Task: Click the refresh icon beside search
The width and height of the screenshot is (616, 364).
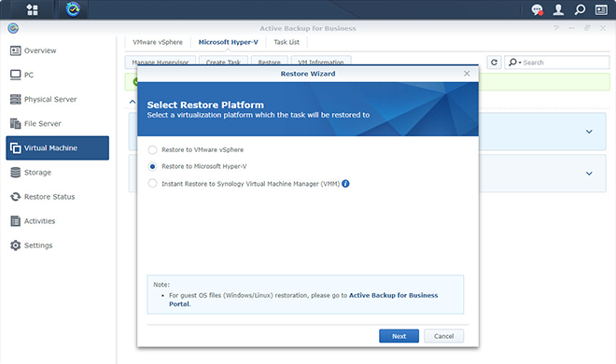Action: pos(495,63)
